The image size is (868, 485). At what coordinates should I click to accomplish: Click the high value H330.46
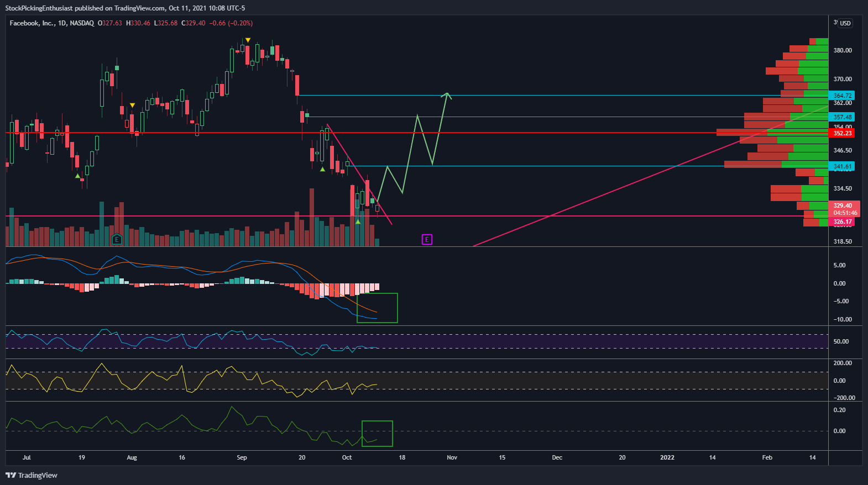[138, 23]
